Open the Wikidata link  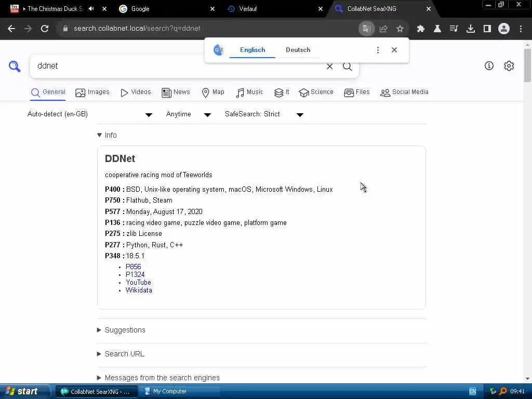click(x=139, y=290)
